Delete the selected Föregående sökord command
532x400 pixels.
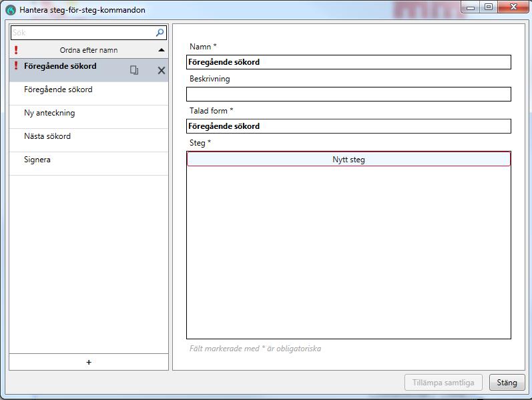(162, 70)
